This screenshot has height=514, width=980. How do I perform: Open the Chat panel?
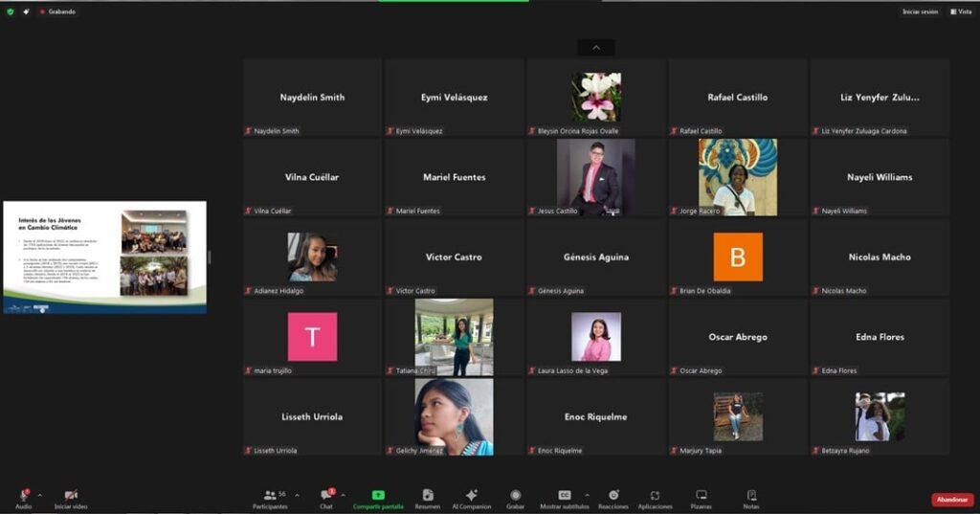coord(326,496)
